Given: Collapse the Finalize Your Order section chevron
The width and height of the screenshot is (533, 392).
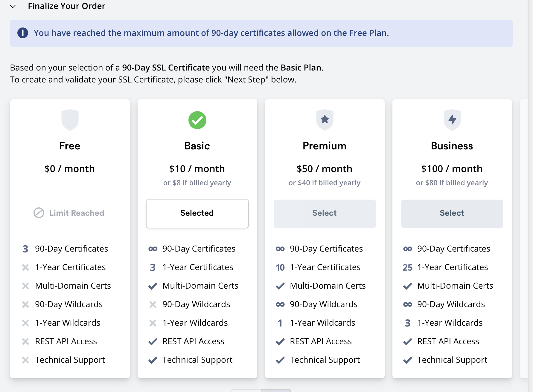Looking at the screenshot, I should [x=13, y=6].
